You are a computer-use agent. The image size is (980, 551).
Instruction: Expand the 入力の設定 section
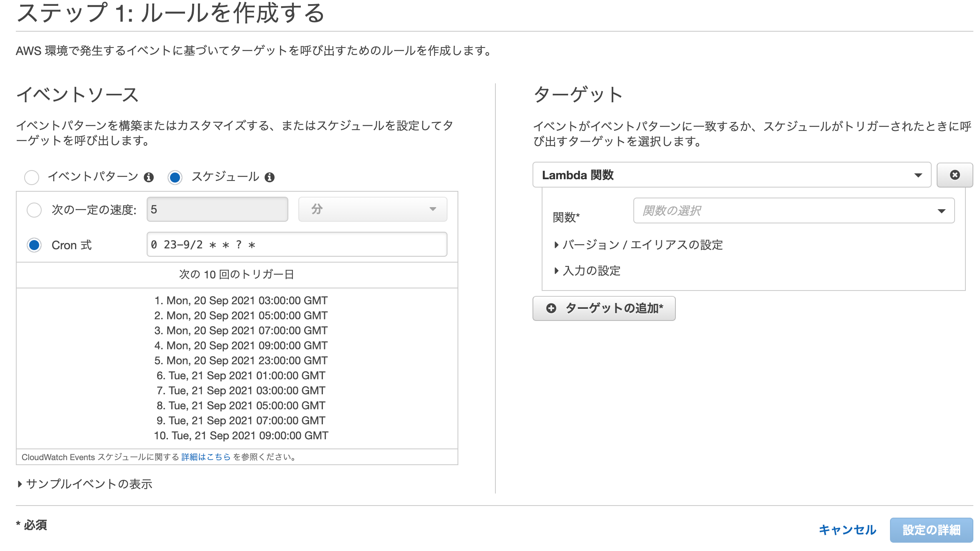point(588,271)
